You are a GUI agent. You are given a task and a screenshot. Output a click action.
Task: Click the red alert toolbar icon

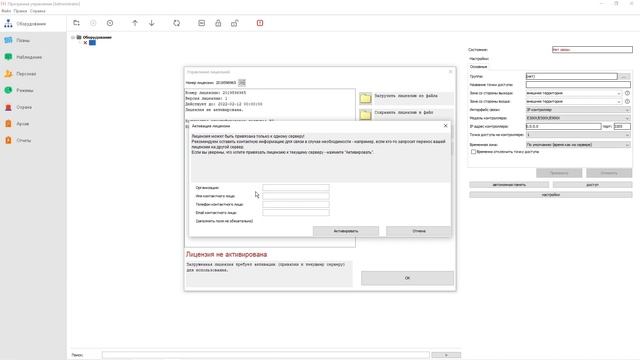[260, 23]
